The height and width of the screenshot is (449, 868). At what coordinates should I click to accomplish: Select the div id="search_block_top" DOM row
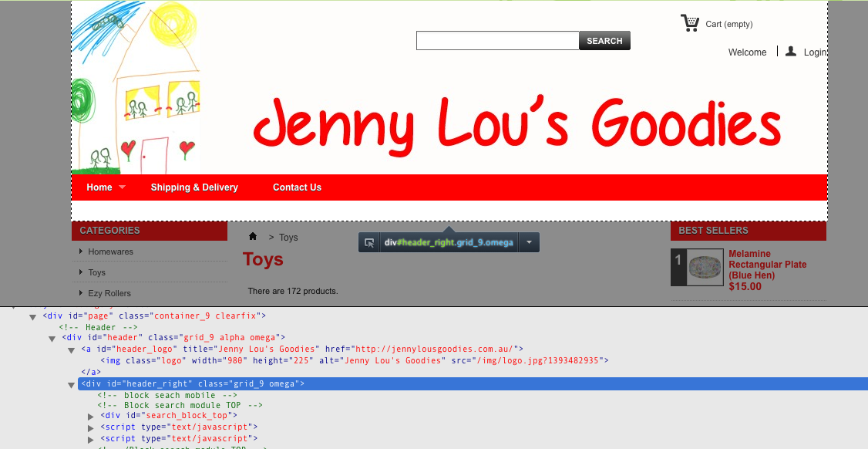pyautogui.click(x=169, y=415)
